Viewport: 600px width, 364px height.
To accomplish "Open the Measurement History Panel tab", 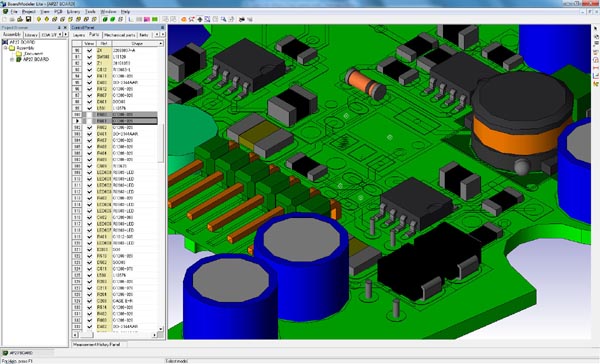I will tap(96, 344).
